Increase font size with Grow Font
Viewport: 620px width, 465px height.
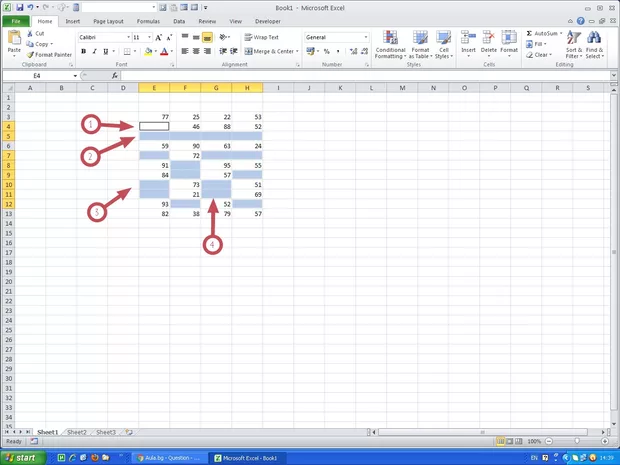click(x=159, y=38)
